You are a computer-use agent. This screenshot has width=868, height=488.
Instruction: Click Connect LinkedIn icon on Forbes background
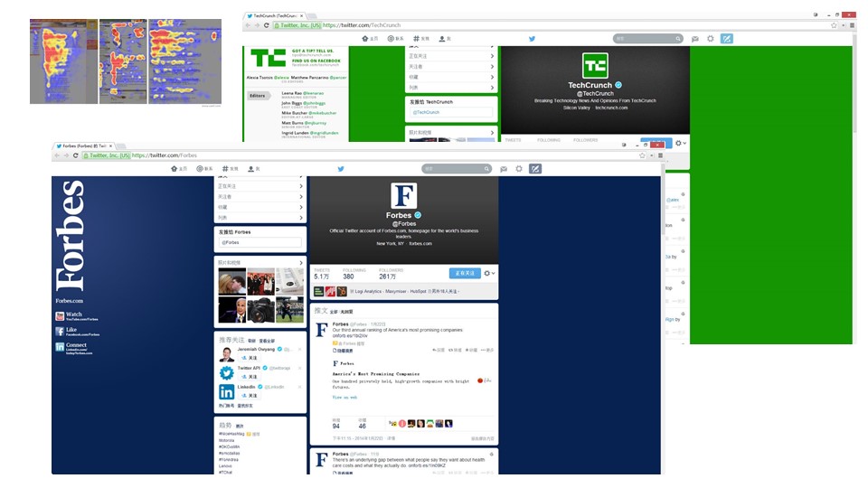click(x=60, y=347)
